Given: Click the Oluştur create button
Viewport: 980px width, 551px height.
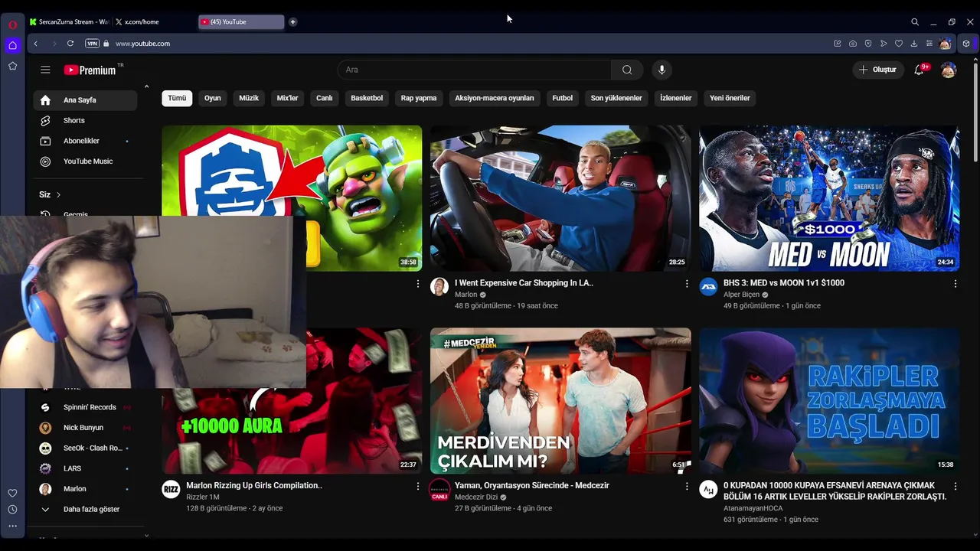Looking at the screenshot, I should click(x=878, y=70).
